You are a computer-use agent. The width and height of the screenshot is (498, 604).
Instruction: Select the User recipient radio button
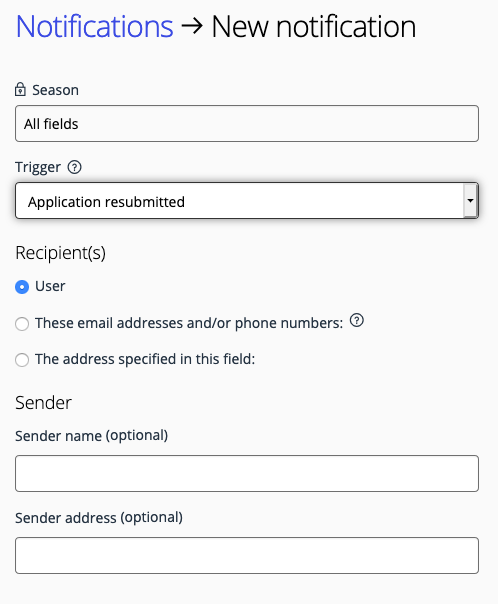point(22,287)
